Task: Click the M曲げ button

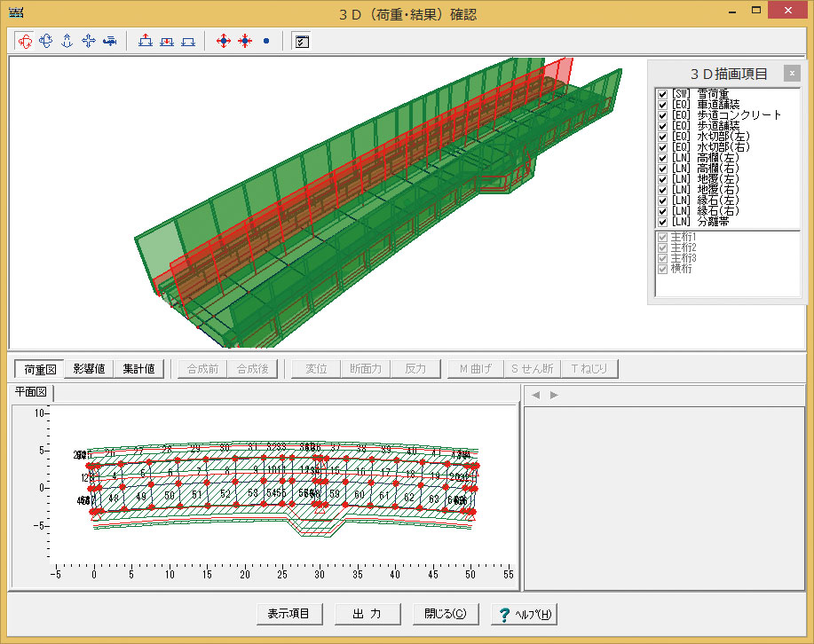Action: [x=476, y=369]
